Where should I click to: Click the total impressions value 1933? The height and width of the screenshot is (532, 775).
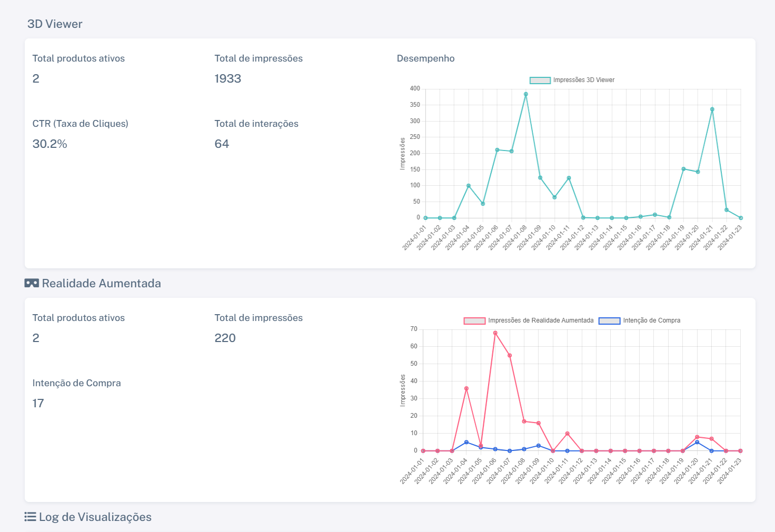[x=227, y=78]
